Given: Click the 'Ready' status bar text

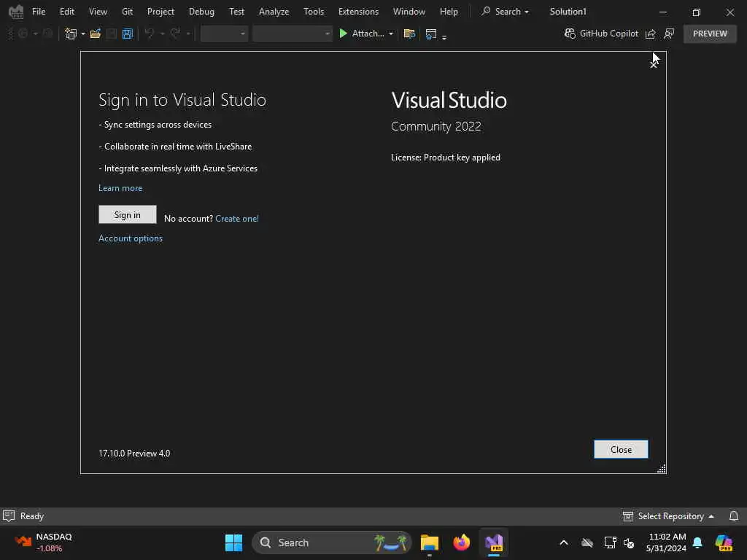Looking at the screenshot, I should [32, 516].
